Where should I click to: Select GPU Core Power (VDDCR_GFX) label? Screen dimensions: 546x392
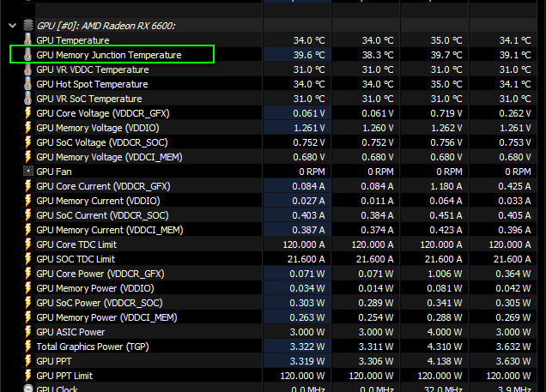100,274
